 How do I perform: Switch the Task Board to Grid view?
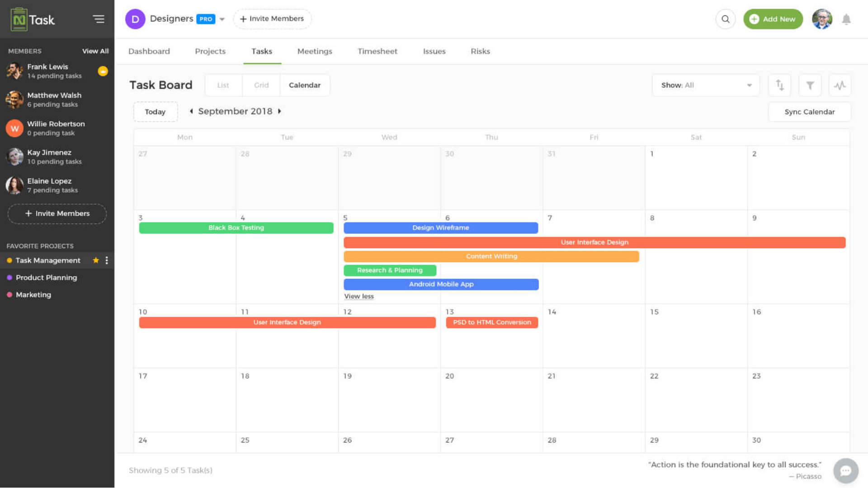click(x=261, y=85)
